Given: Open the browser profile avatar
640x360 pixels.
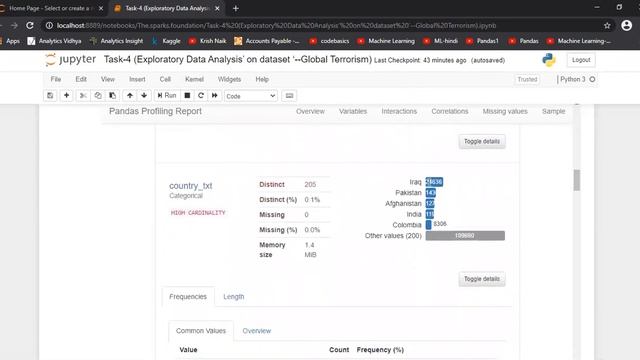Looking at the screenshot, I should click(627, 25).
